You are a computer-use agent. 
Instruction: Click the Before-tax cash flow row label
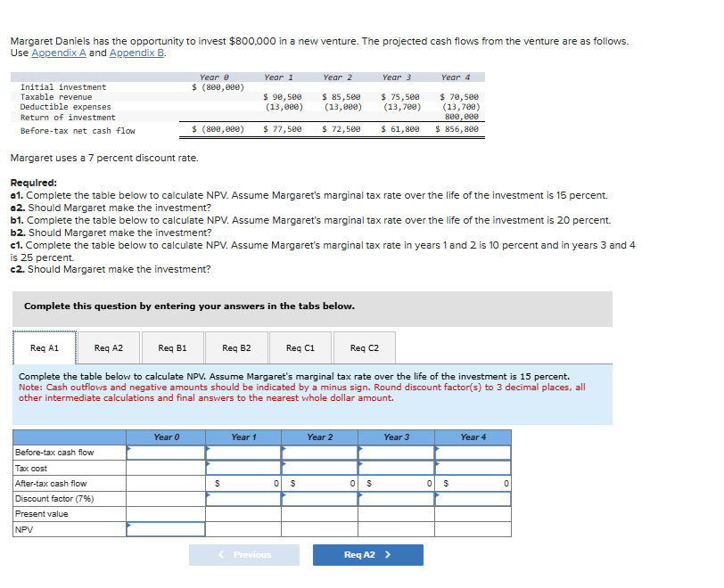point(54,453)
